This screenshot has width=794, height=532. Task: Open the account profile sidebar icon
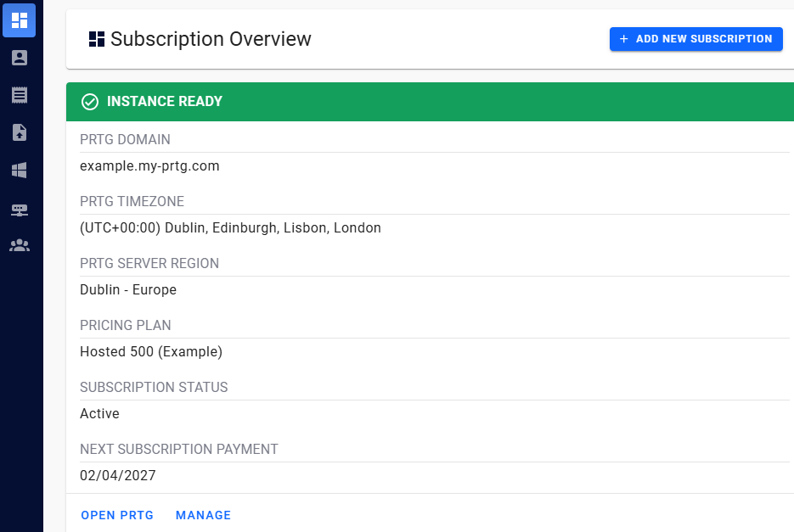point(20,58)
